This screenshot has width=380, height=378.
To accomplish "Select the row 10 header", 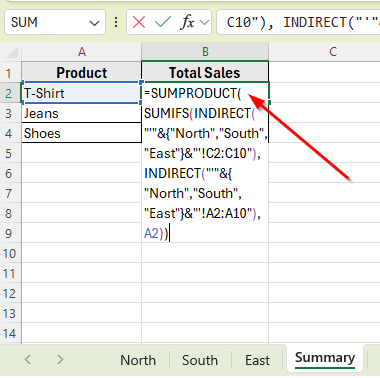I will (10, 253).
